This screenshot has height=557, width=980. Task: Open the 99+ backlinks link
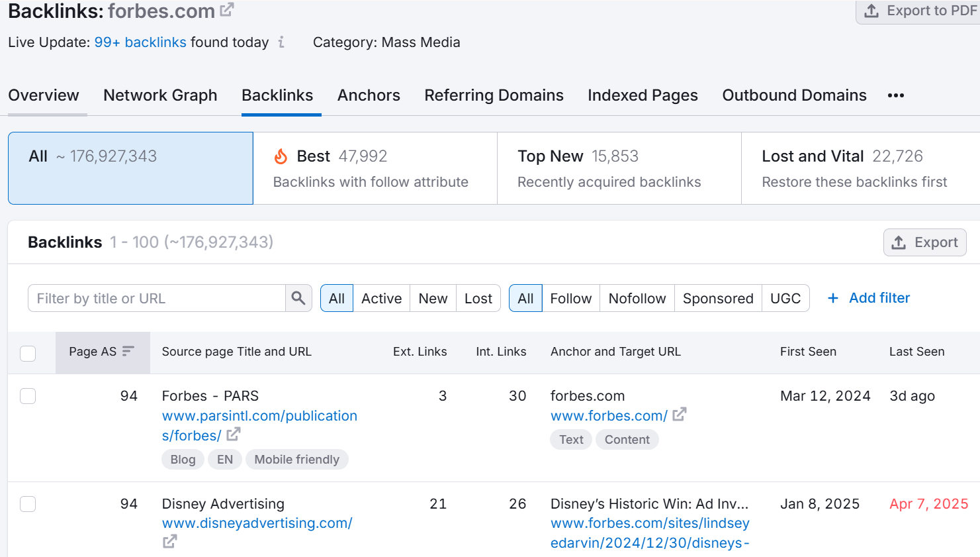(140, 42)
